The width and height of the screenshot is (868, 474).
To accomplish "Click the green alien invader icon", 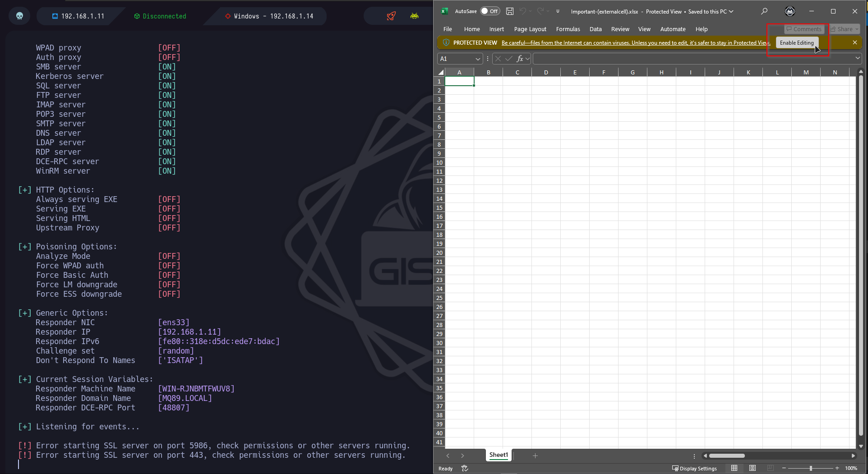I will (x=414, y=16).
